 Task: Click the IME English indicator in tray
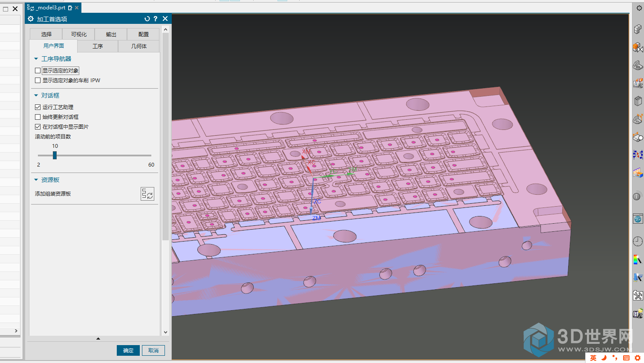click(x=593, y=358)
